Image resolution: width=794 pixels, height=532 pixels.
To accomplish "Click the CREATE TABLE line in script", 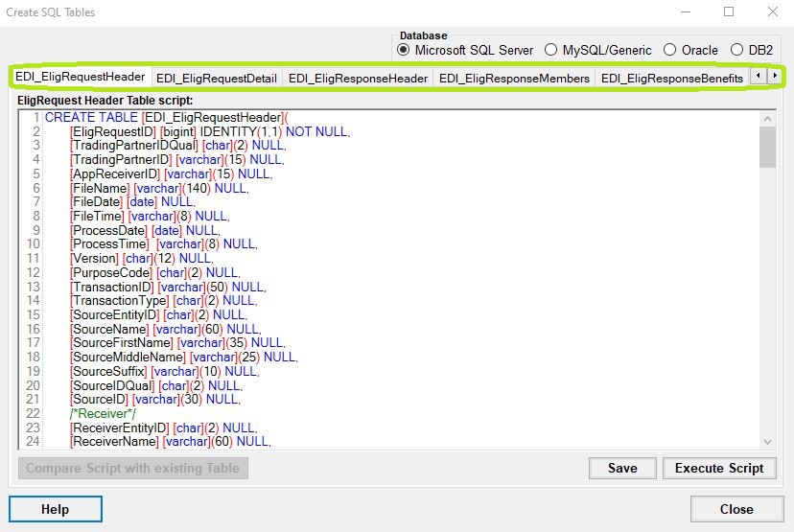I will coord(167,118).
